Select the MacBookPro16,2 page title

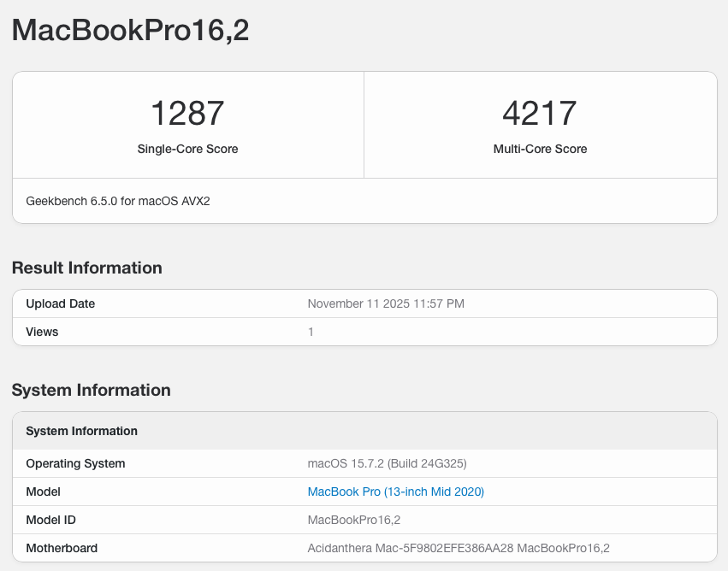131,31
